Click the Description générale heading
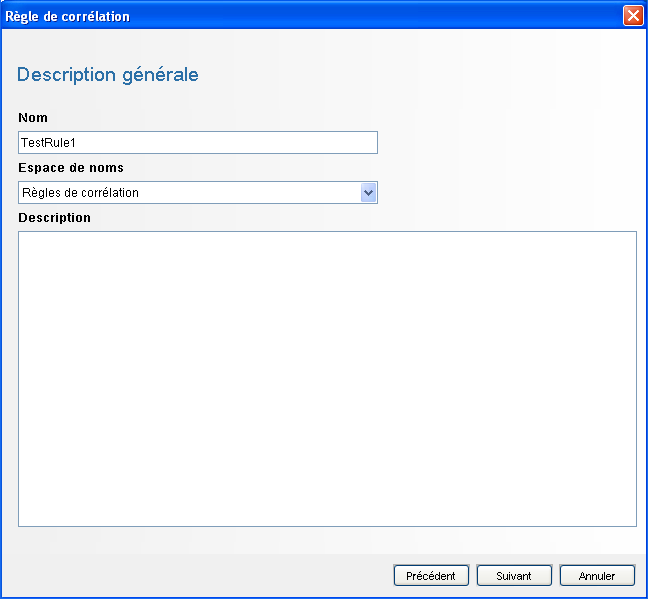Viewport: 648px width, 599px height. tap(107, 75)
